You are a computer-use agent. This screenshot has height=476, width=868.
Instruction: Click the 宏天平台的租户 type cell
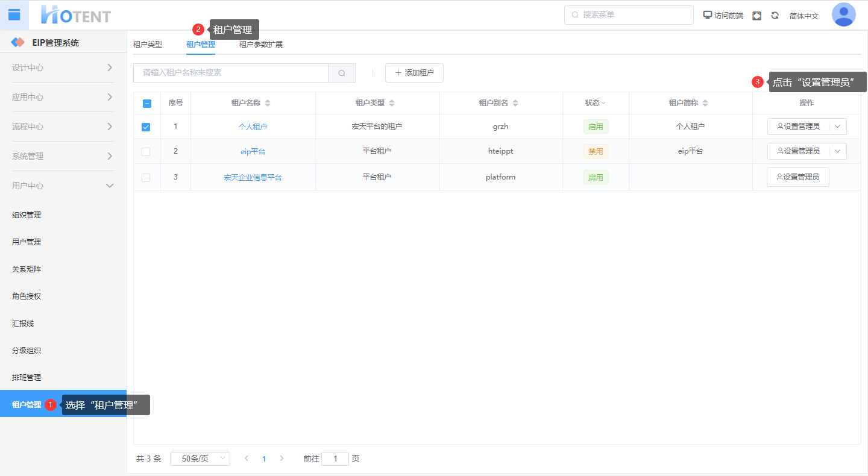[x=377, y=127]
